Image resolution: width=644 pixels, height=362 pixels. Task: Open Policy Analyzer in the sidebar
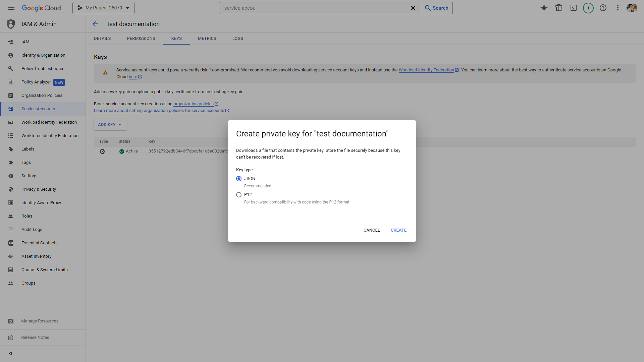(43, 82)
